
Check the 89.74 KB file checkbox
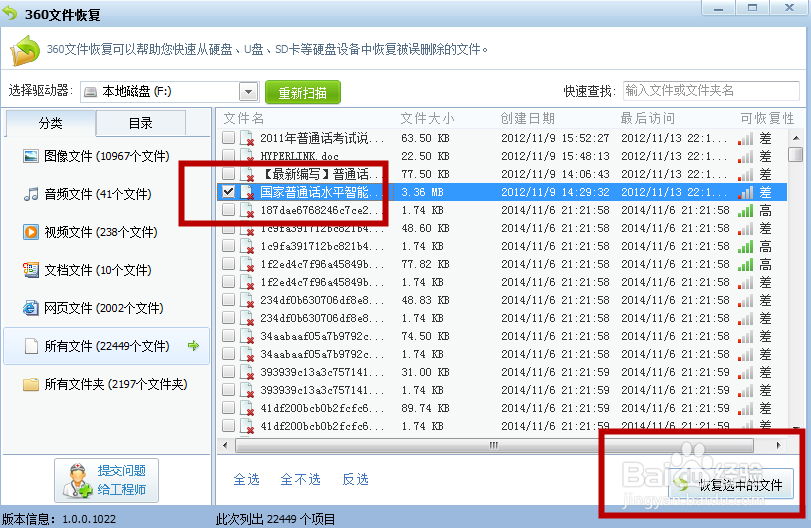click(228, 408)
